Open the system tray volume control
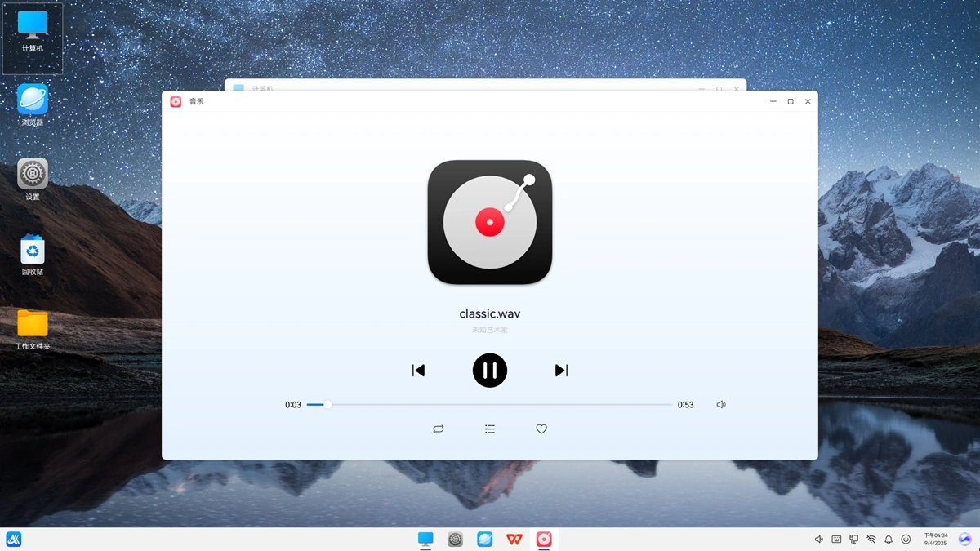 [819, 540]
